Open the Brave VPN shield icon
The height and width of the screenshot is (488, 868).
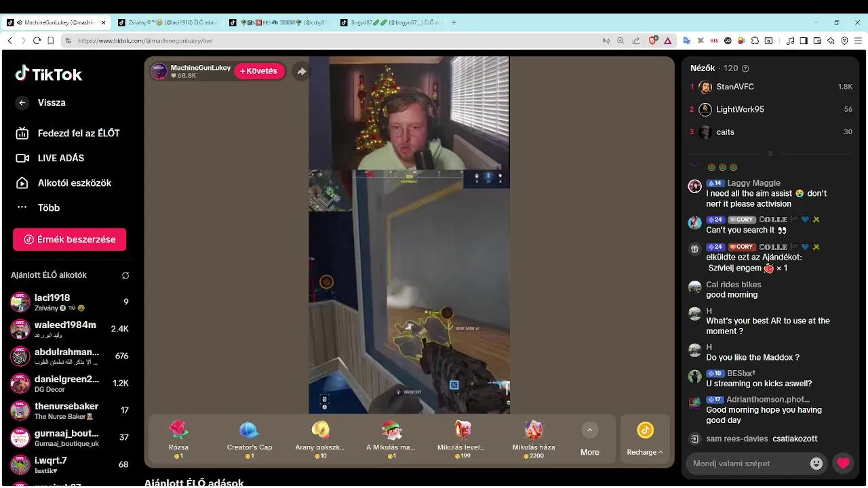coord(844,41)
